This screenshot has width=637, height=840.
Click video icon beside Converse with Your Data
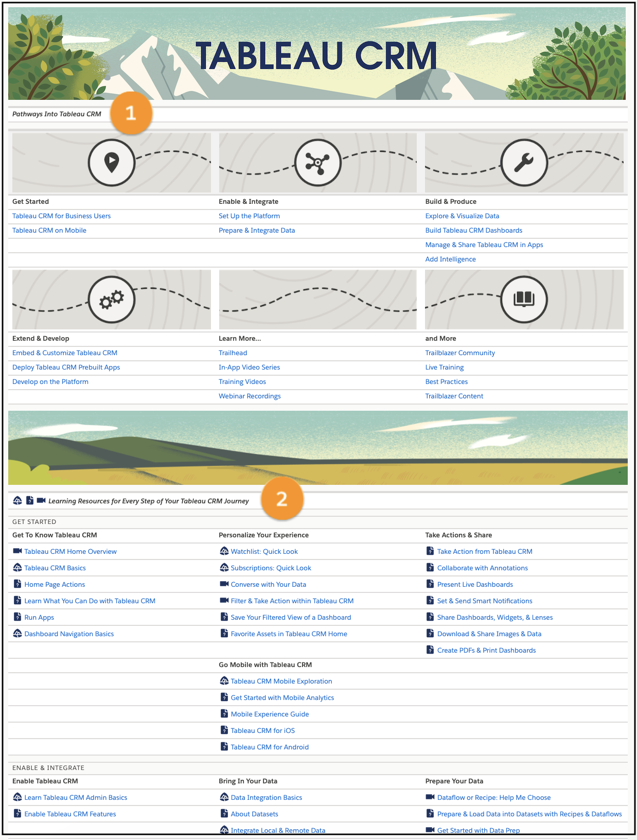pyautogui.click(x=224, y=584)
